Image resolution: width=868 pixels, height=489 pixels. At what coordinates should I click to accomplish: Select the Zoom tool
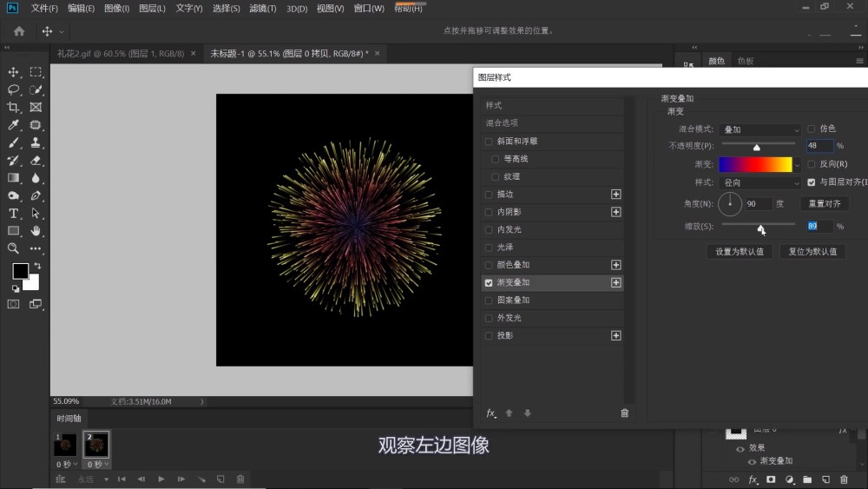tap(13, 248)
